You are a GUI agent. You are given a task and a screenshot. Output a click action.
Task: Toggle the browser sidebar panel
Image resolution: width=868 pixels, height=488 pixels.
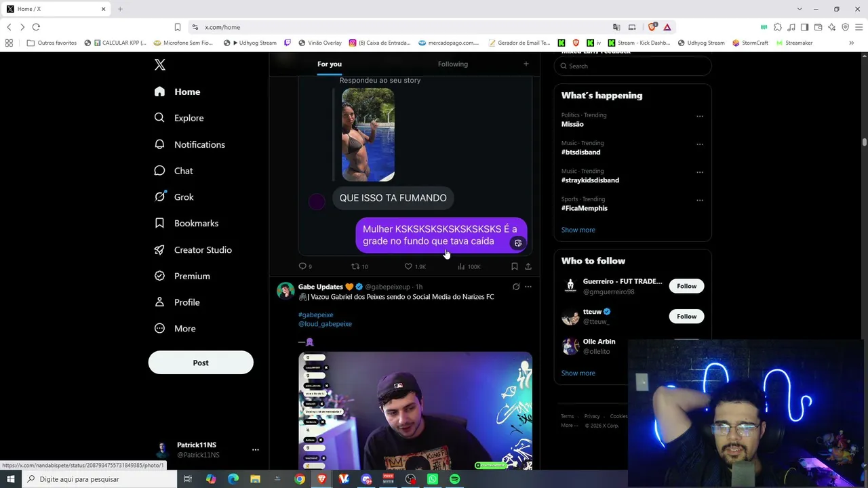[804, 27]
